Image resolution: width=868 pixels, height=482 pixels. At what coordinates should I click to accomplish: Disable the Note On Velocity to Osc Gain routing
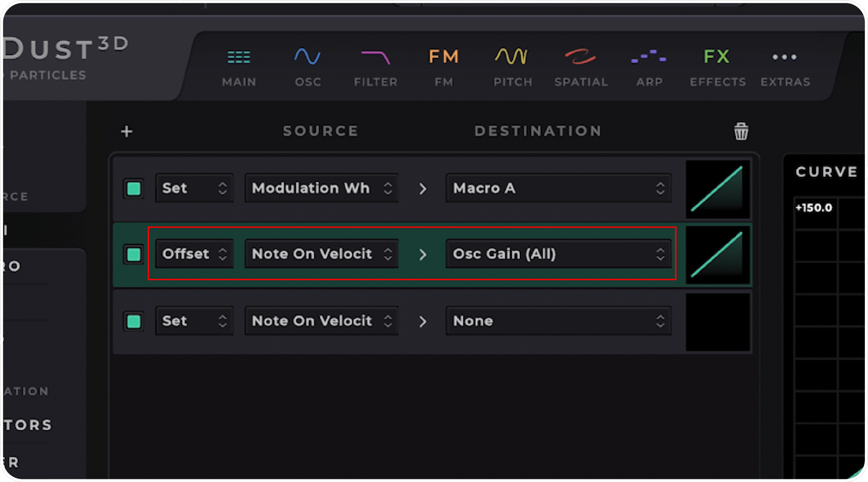coord(133,255)
